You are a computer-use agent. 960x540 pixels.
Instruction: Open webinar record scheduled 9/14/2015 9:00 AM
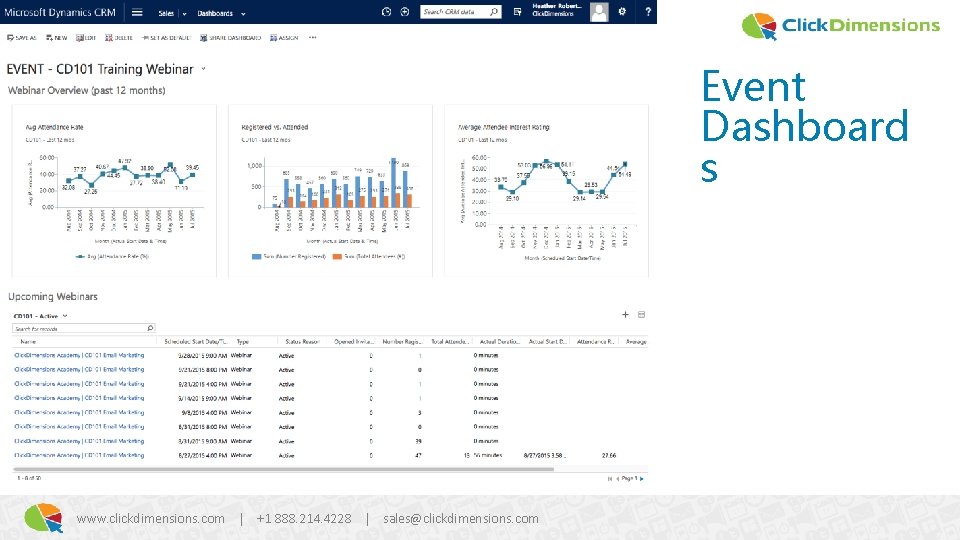point(79,398)
